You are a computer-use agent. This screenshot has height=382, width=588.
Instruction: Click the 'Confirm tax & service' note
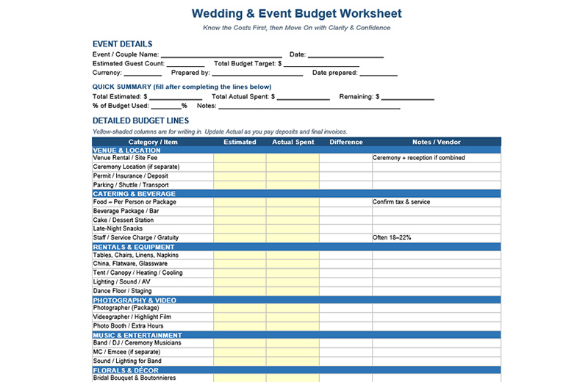tap(401, 202)
